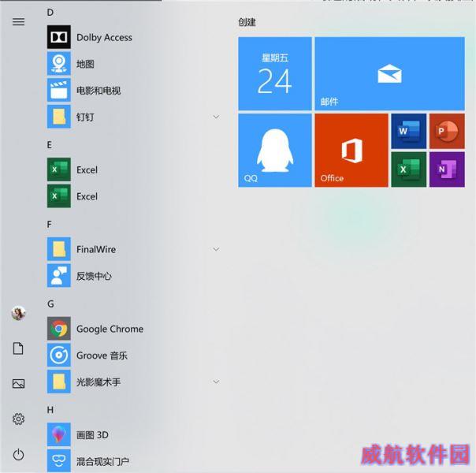Select the 钉钉 label
This screenshot has height=473, width=476.
[x=85, y=117]
